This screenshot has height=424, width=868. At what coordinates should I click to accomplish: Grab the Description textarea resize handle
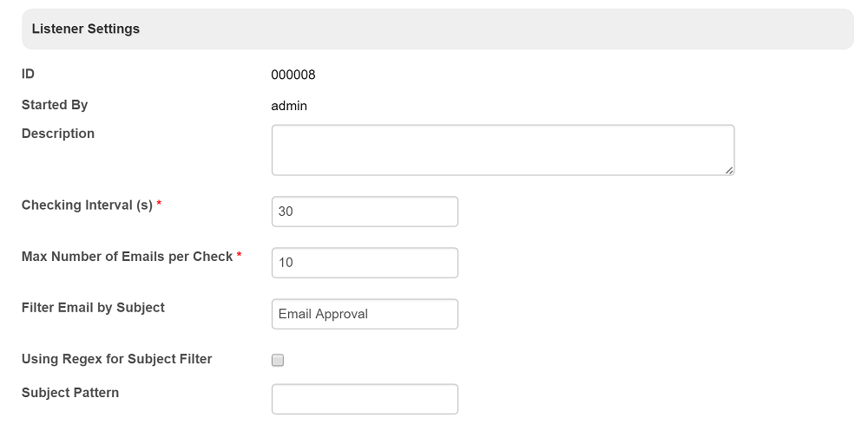point(729,170)
